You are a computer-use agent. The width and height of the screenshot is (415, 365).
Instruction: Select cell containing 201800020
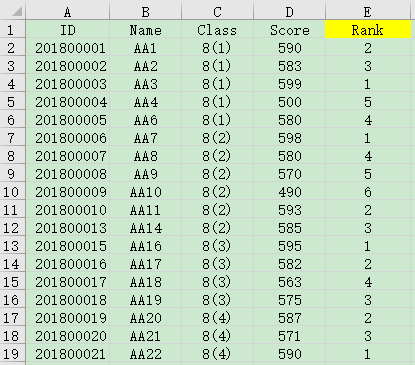pos(68,336)
